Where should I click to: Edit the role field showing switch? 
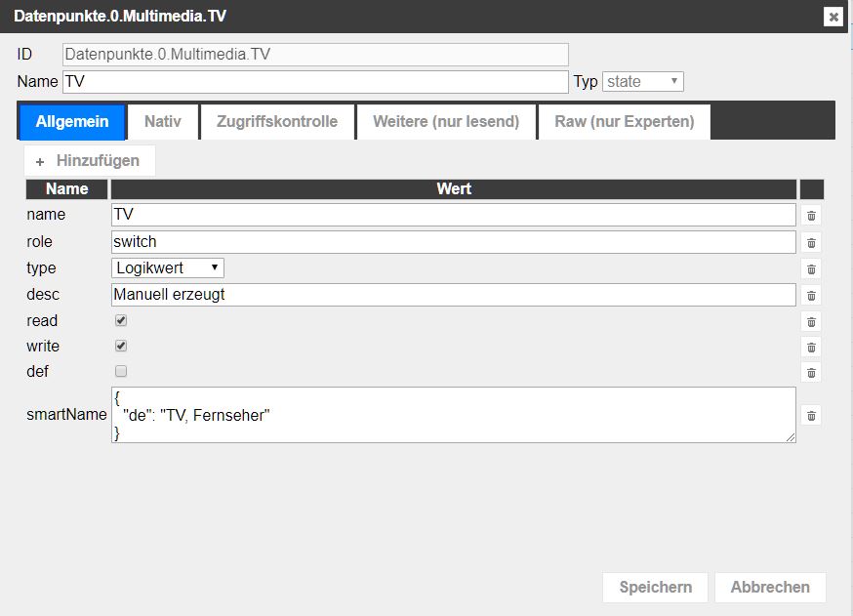[x=454, y=241]
